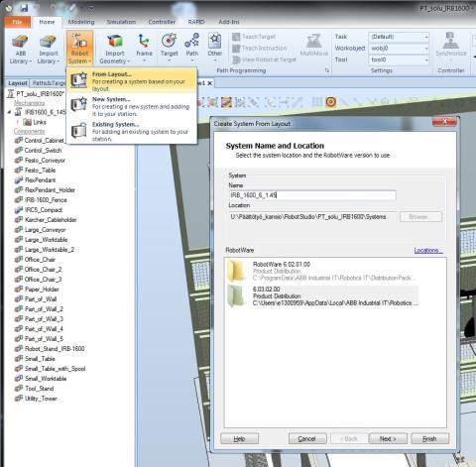Click the Help button
This screenshot has height=467, width=476.
click(x=239, y=439)
